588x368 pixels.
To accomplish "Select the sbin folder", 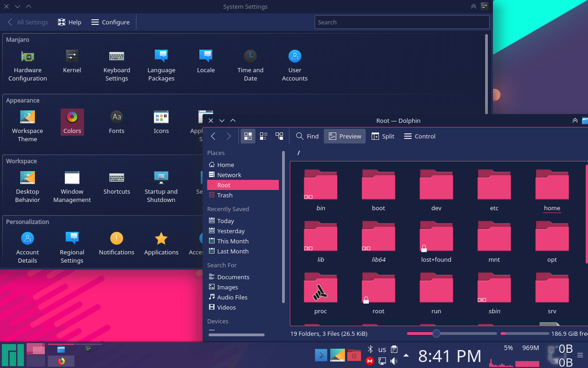I will [x=494, y=293].
